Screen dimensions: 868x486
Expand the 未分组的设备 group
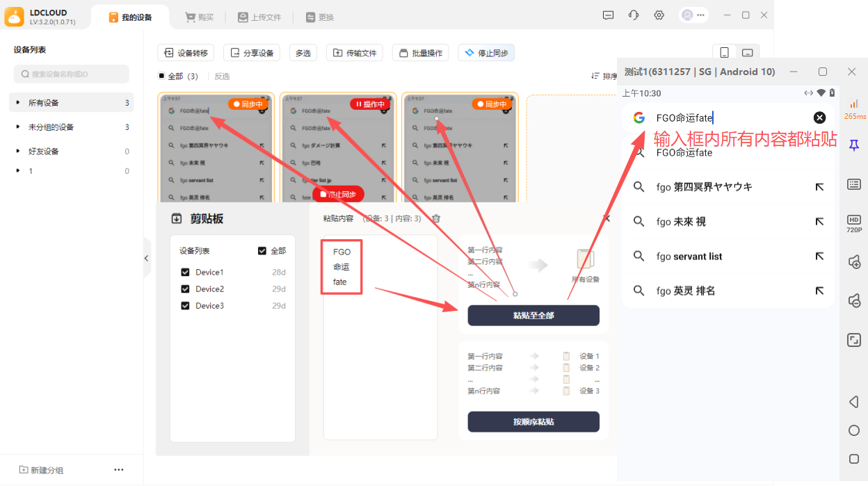[x=18, y=127]
